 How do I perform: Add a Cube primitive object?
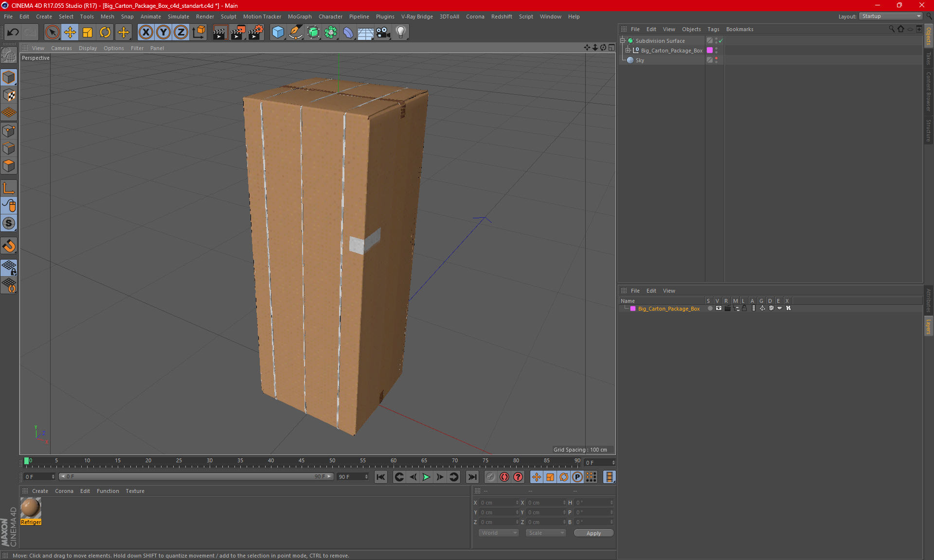point(278,33)
